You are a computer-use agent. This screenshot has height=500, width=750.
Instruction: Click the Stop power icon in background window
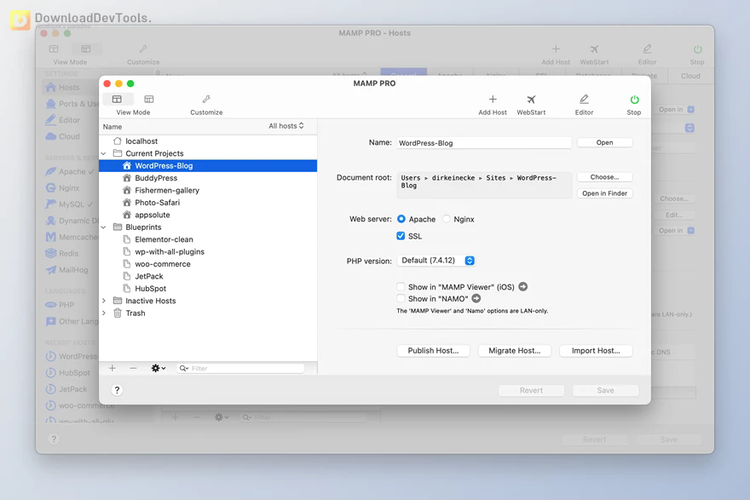point(697,49)
